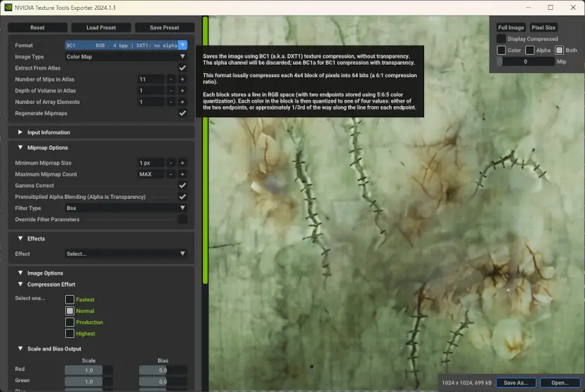The height and width of the screenshot is (392, 585).
Task: Switch the preview to Alpha channel
Action: pos(530,51)
